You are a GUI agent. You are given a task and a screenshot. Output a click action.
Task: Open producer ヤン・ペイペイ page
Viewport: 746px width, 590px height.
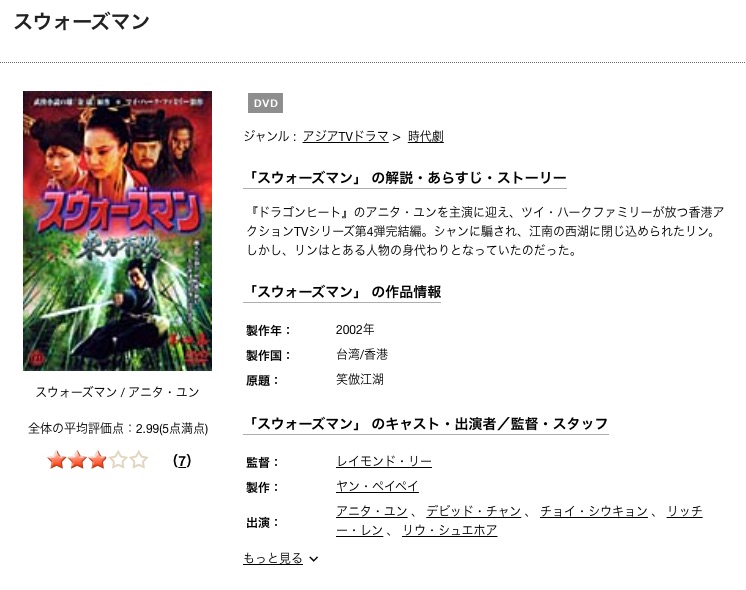pyautogui.click(x=377, y=486)
